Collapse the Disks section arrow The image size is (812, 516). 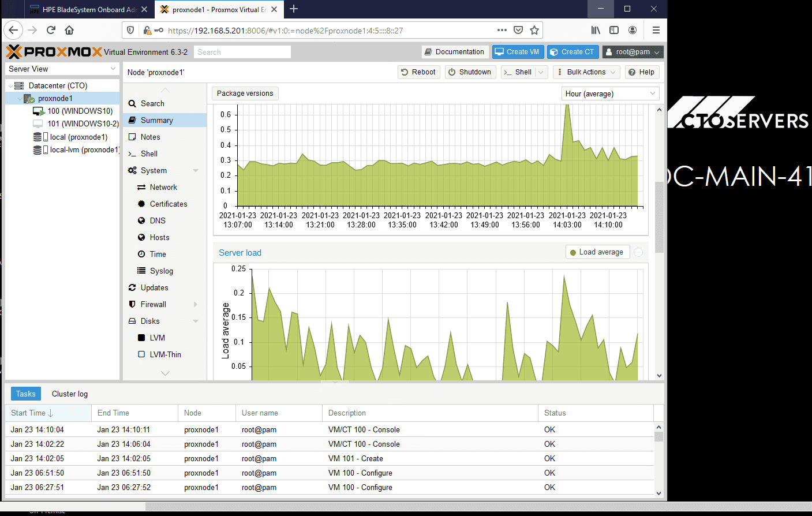pyautogui.click(x=196, y=321)
